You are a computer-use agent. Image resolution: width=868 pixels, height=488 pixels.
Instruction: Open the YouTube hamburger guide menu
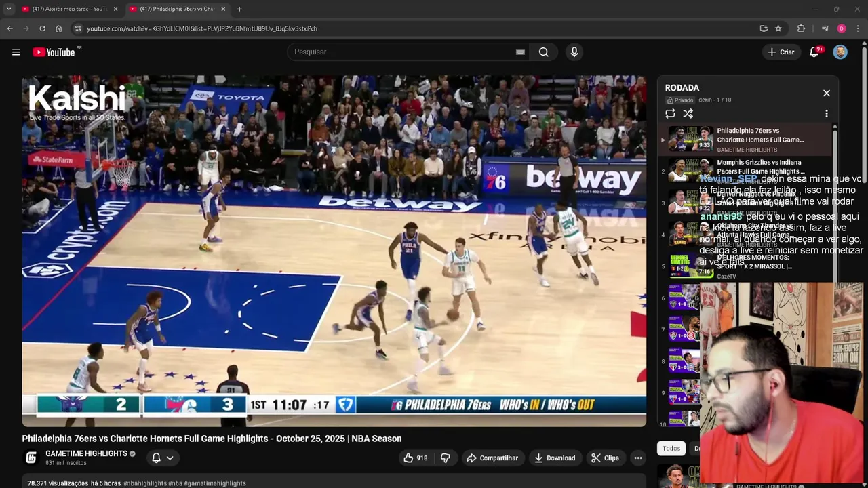coord(16,52)
